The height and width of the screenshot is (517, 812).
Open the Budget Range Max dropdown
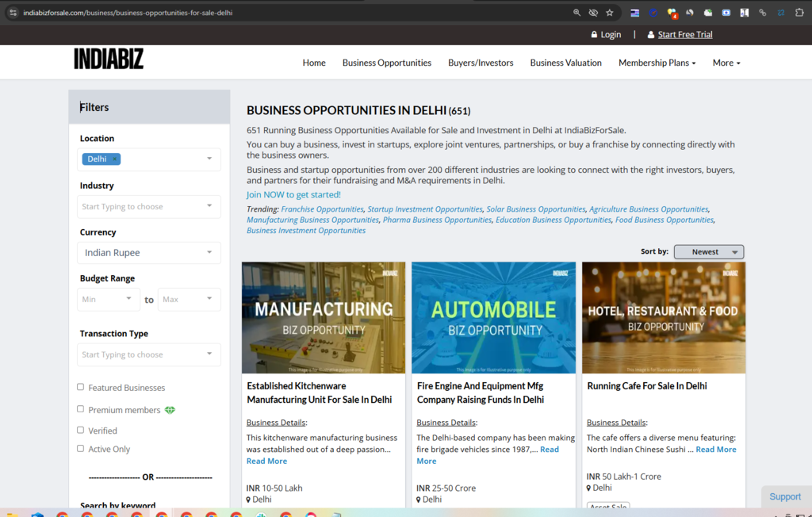point(190,300)
